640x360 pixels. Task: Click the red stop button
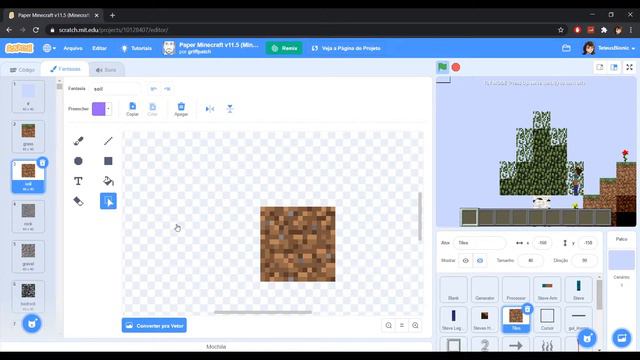tap(456, 67)
